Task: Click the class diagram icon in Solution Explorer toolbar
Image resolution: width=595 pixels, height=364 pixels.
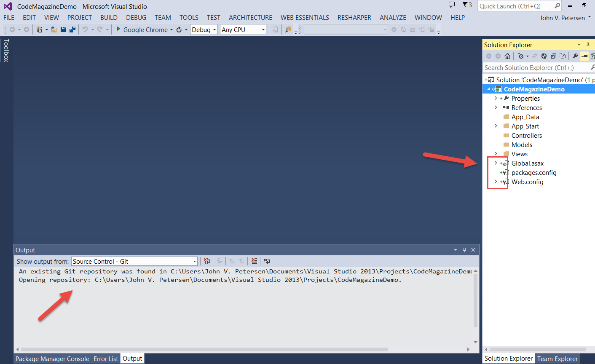Action: 593,56
